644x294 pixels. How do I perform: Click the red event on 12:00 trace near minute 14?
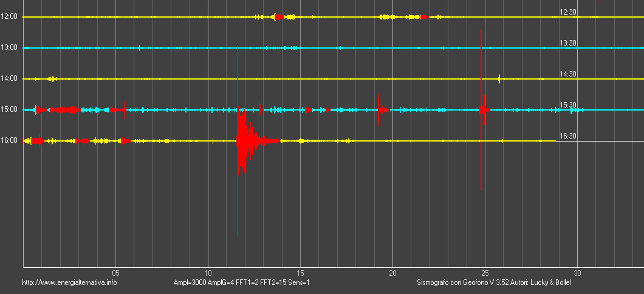[279, 17]
